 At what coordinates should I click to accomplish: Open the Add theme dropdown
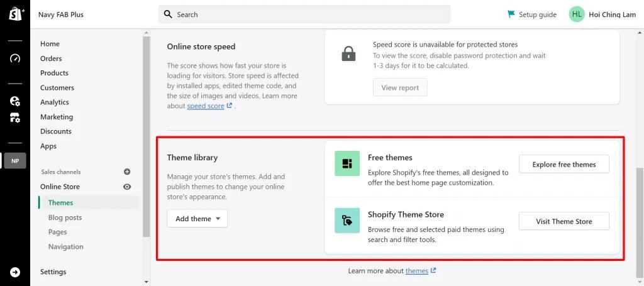coord(197,219)
